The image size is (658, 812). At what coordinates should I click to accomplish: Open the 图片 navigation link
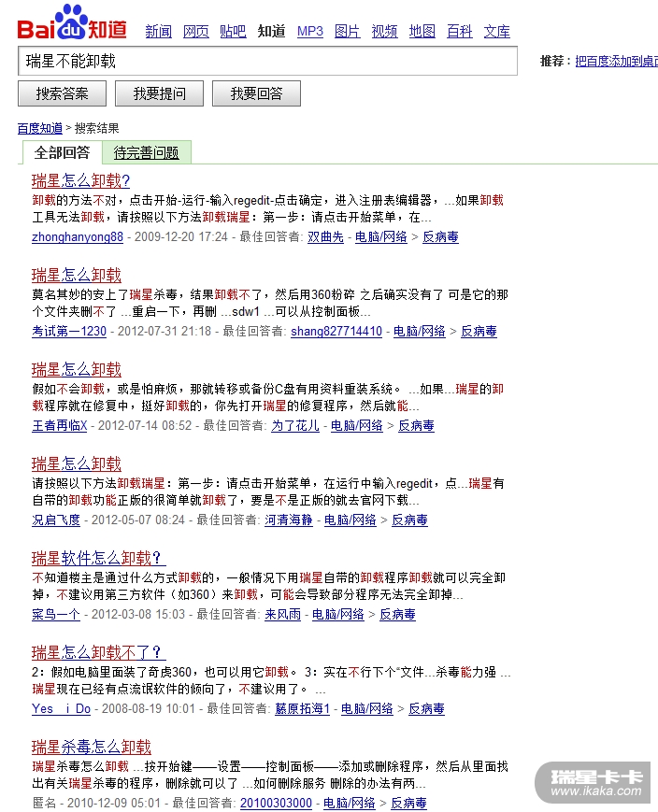(347, 32)
